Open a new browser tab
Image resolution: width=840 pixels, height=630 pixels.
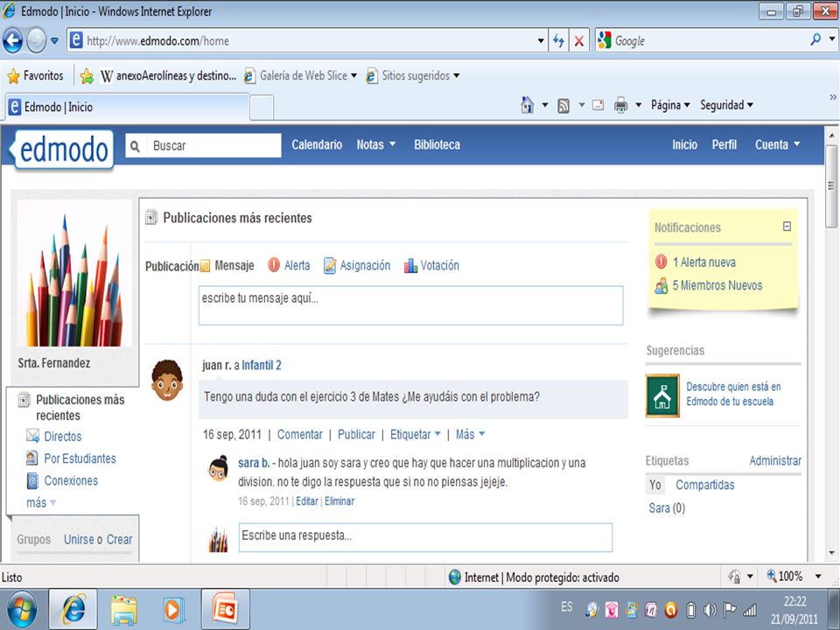262,107
